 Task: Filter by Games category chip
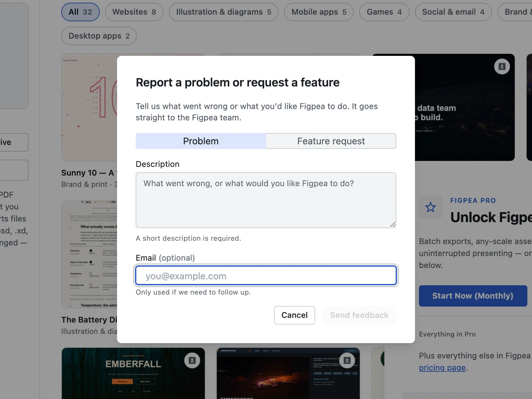click(x=384, y=12)
